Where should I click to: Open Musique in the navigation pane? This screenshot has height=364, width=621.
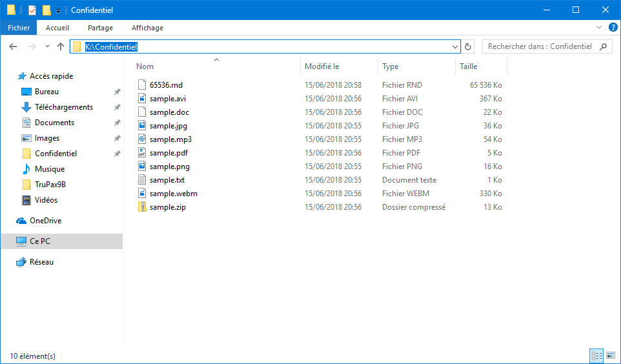[50, 168]
